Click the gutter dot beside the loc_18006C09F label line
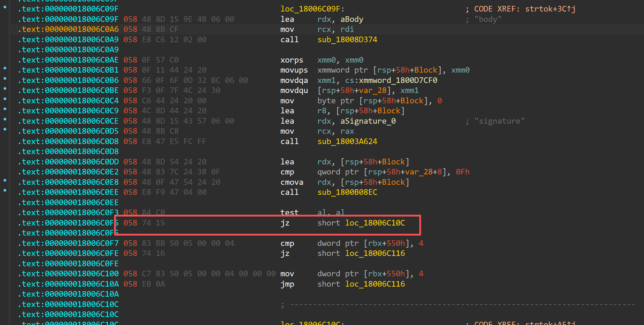Viewport: 644px width, 325px height. (x=5, y=7)
